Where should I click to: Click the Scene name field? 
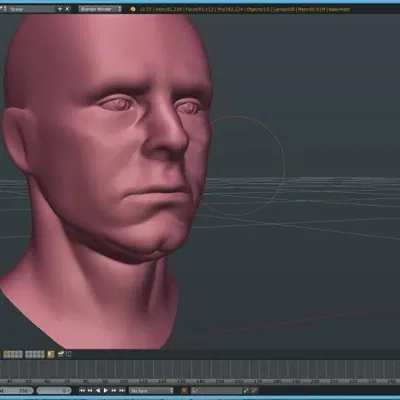coord(32,9)
